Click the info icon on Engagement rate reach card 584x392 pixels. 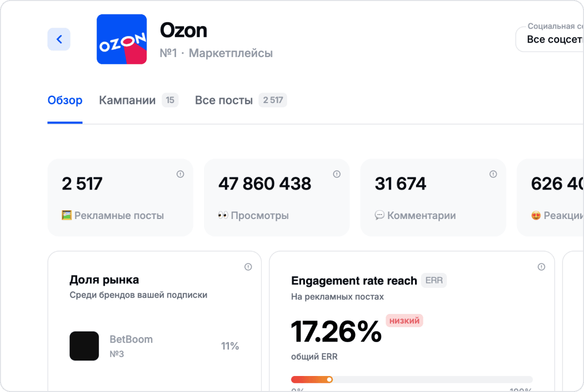point(541,267)
